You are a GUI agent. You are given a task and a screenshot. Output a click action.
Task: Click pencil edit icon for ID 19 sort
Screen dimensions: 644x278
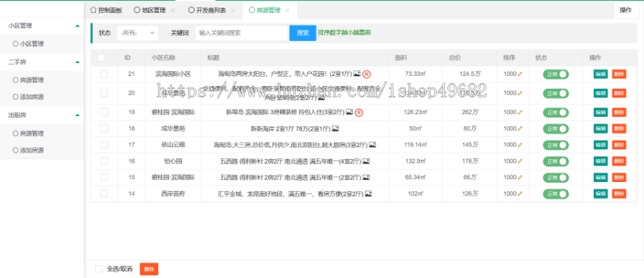[x=520, y=112]
